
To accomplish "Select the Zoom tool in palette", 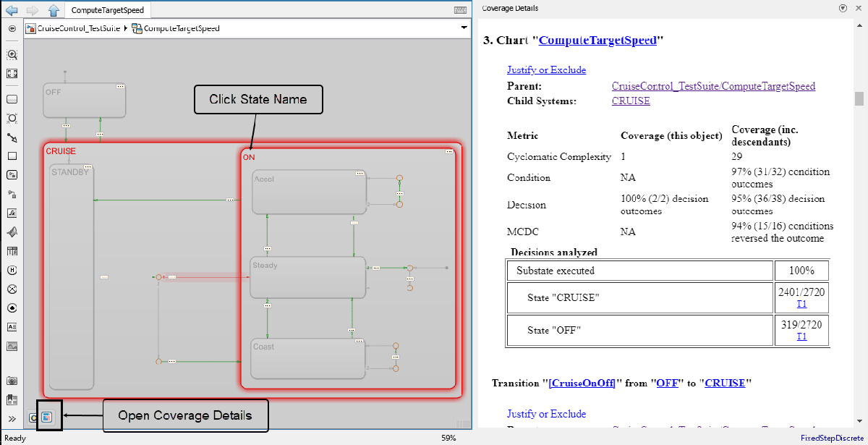I will tap(12, 55).
